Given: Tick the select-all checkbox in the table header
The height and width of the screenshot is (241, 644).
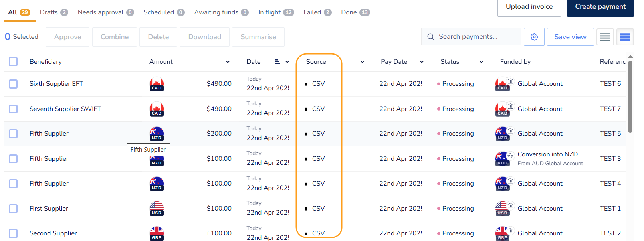Looking at the screenshot, I should pos(13,61).
